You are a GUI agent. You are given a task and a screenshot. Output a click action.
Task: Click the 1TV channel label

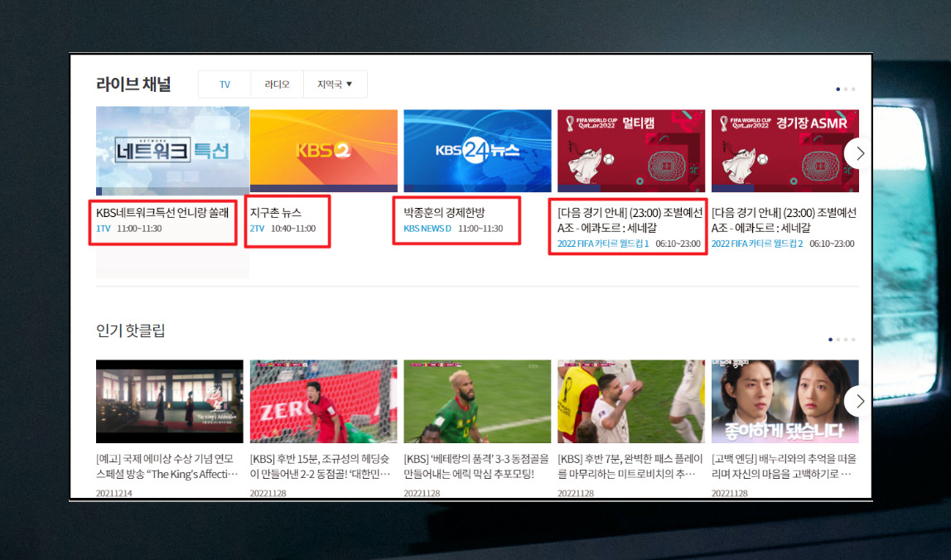click(x=103, y=229)
